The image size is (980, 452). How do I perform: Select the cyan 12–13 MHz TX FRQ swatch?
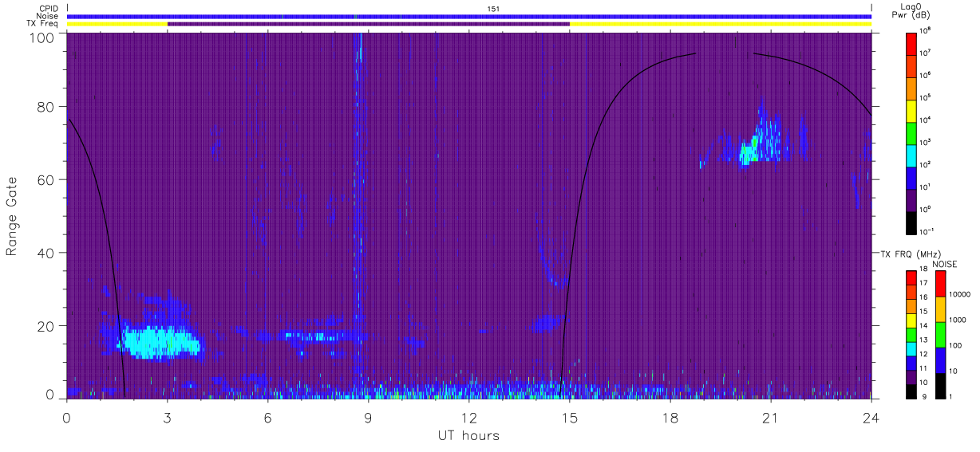tap(911, 348)
